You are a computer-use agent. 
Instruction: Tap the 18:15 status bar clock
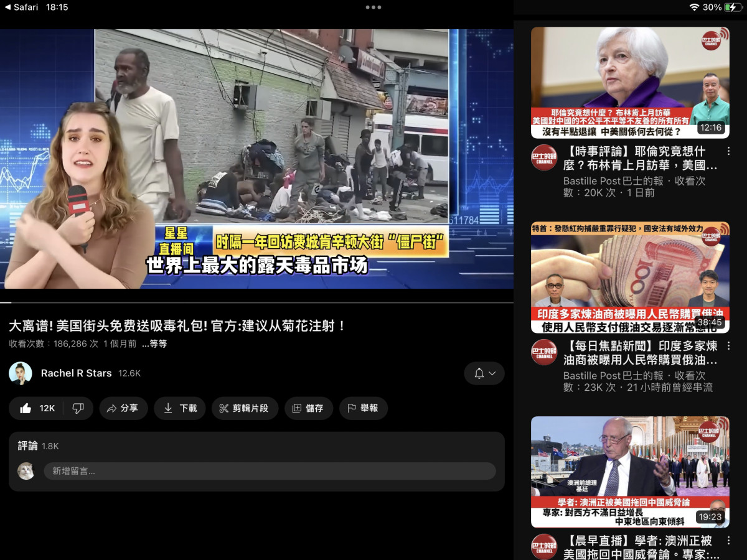point(57,7)
